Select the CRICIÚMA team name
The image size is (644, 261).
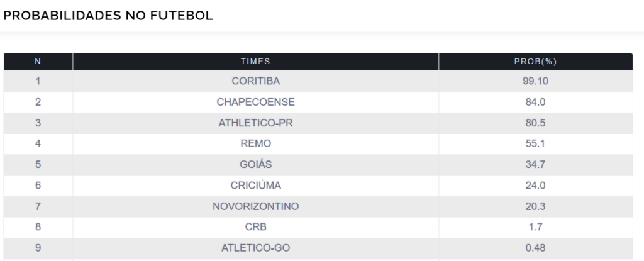click(255, 186)
